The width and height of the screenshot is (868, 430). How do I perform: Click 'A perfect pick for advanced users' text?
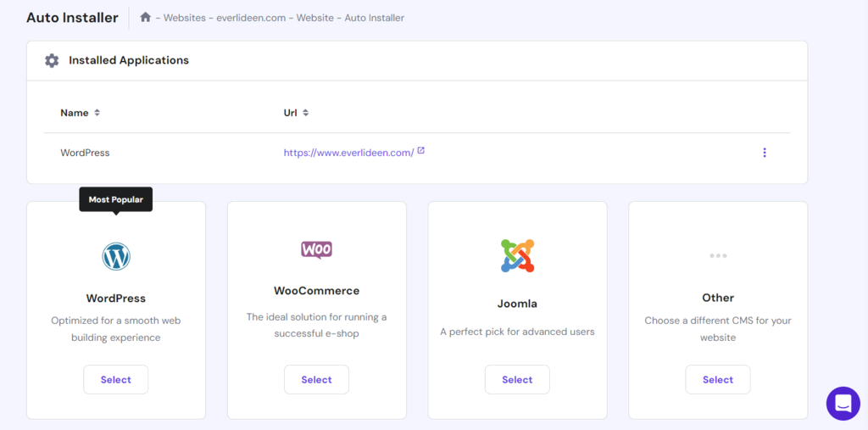coord(517,332)
